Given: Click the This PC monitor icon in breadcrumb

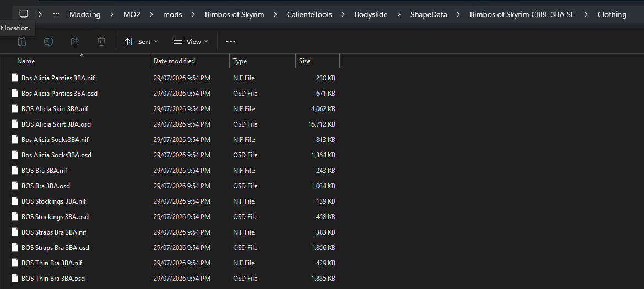Looking at the screenshot, I should pos(24,14).
